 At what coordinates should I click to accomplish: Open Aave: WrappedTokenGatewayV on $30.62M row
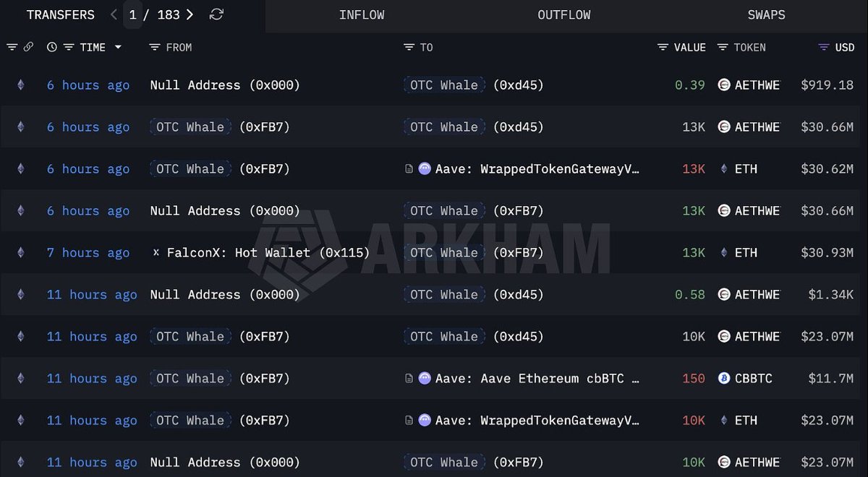(x=537, y=169)
